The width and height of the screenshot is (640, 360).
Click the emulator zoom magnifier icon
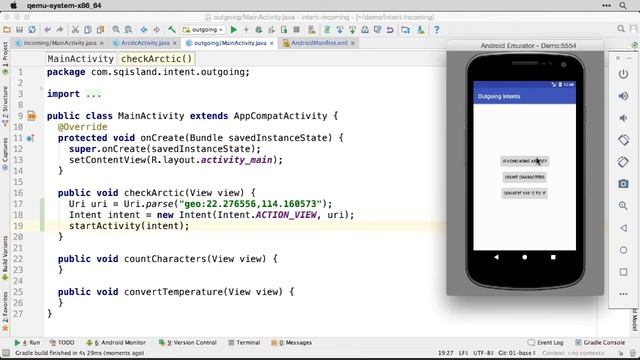tap(623, 206)
